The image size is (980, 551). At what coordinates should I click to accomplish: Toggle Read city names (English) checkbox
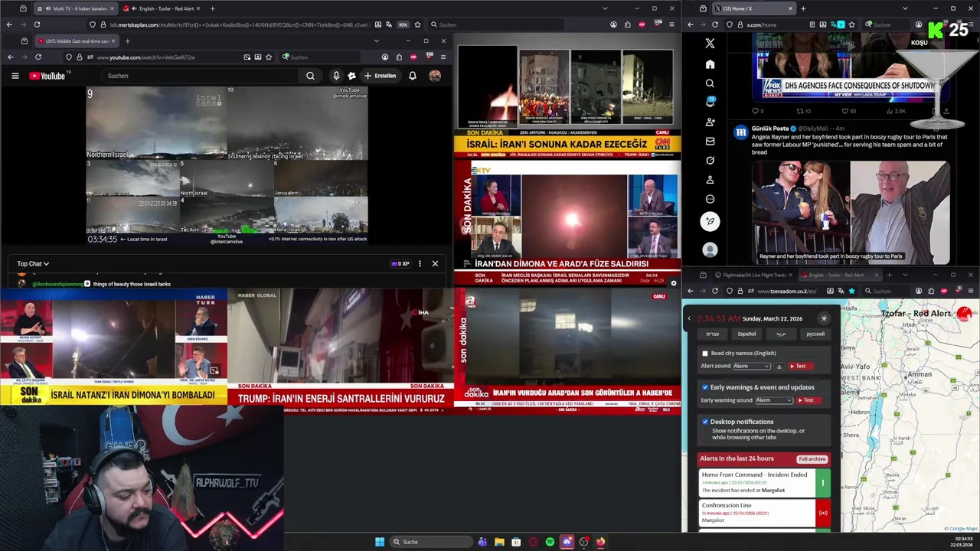[x=705, y=354]
